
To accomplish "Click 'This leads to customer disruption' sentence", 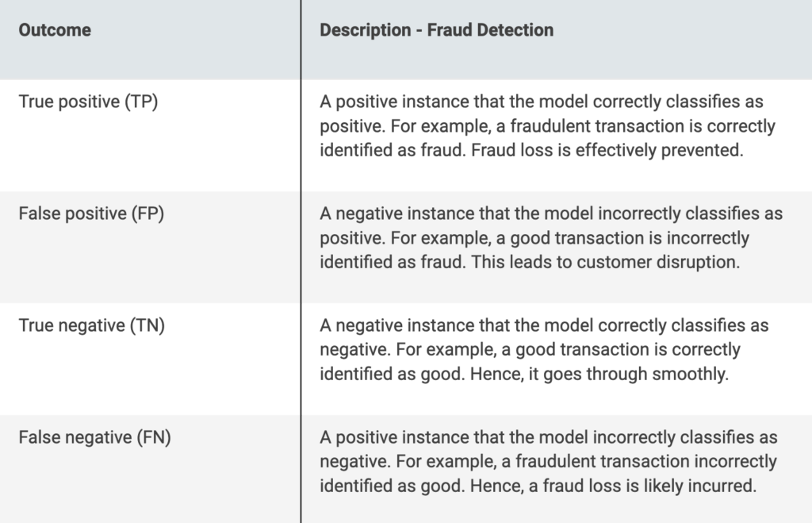I will [605, 262].
